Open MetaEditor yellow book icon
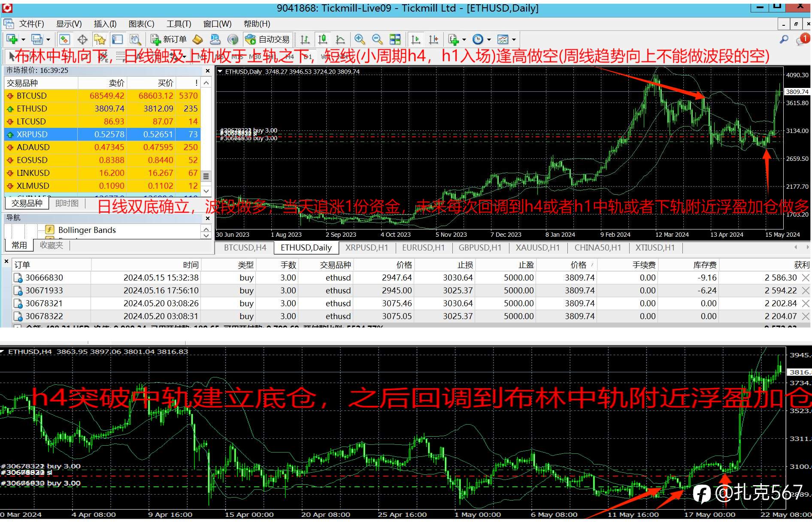 (197, 39)
